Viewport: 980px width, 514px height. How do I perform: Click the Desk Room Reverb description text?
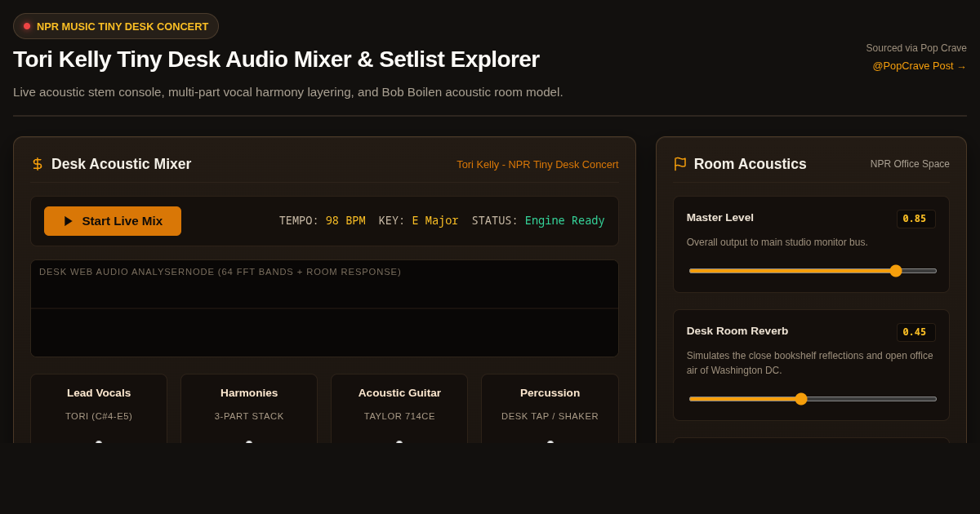tap(809, 363)
